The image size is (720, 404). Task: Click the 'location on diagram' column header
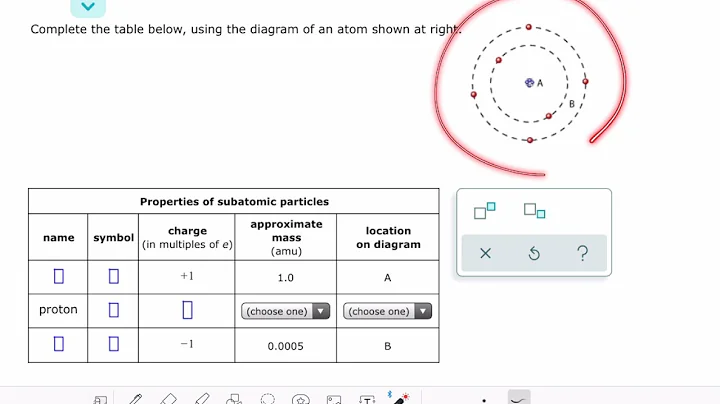pyautogui.click(x=388, y=237)
